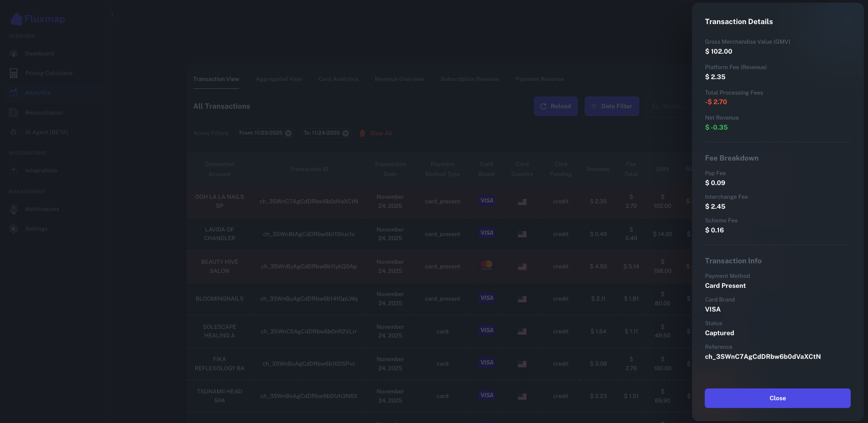Open the Date Filter picker
The image size is (868, 423).
(x=612, y=106)
